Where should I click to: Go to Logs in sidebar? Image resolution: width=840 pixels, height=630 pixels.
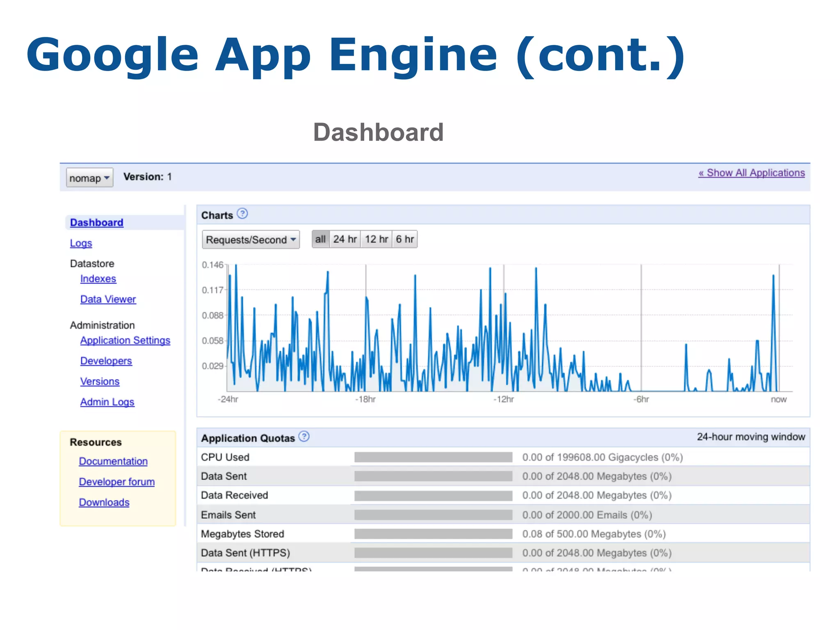(x=81, y=243)
